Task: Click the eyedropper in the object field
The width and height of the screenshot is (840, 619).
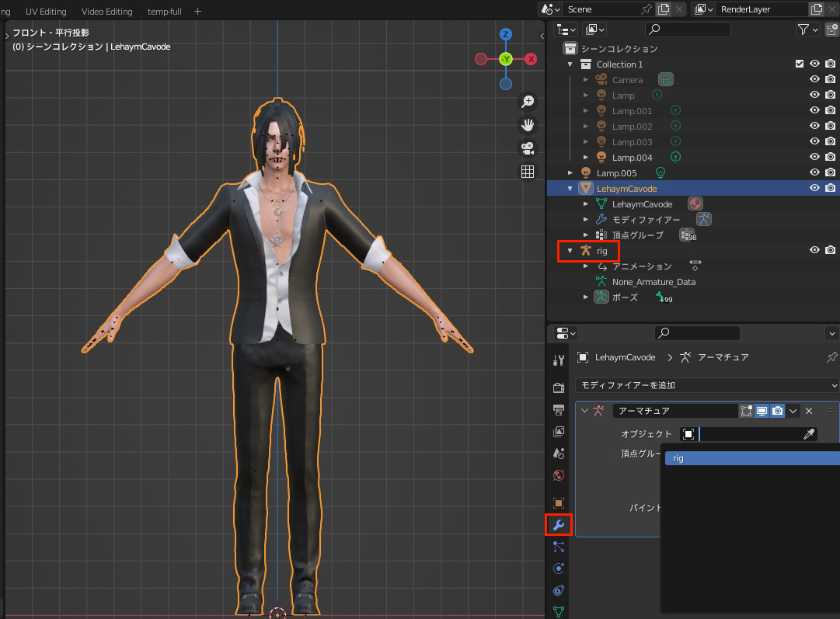Action: point(808,434)
